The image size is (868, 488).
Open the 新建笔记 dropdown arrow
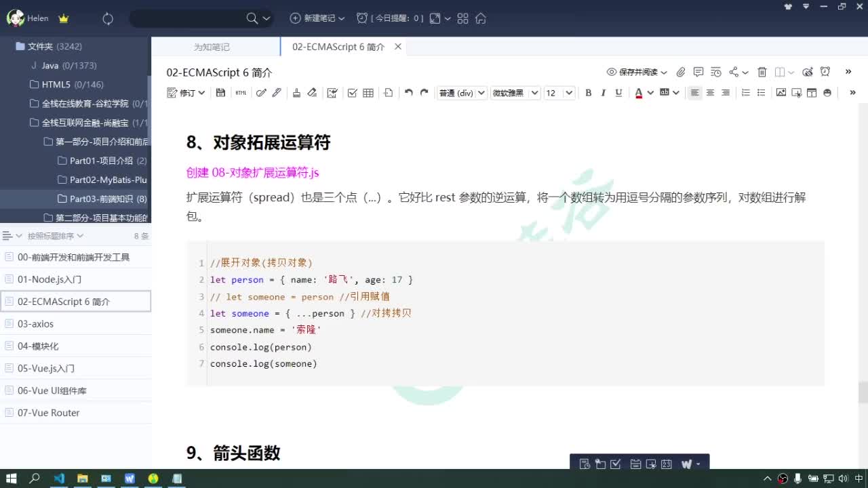(x=341, y=18)
